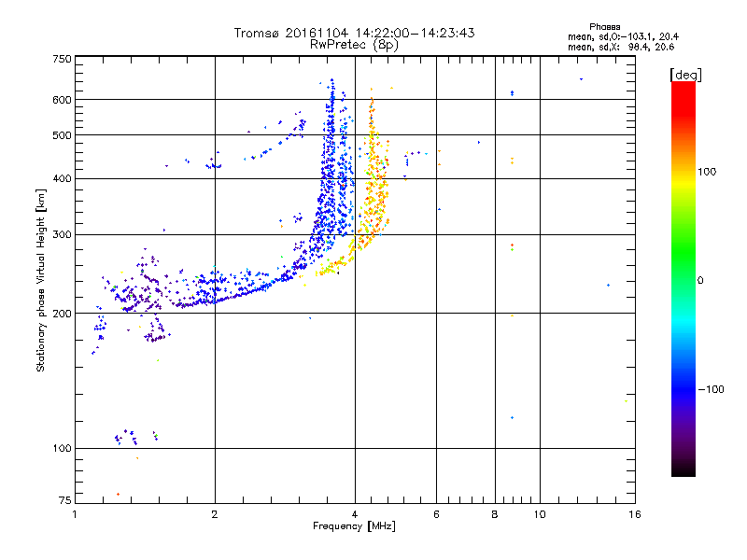This screenshot has height=560, width=747.
Task: Click the x-axis tick label "1"
Action: 75,514
